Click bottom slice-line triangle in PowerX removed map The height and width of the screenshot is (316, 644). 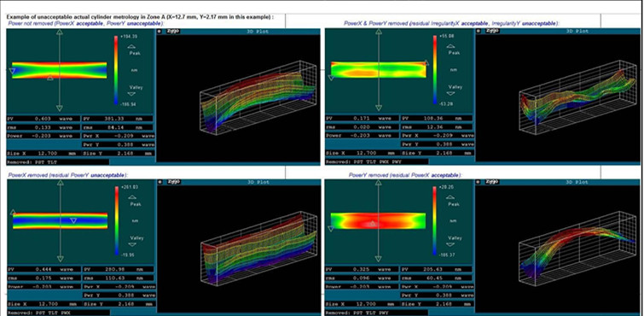(x=60, y=259)
